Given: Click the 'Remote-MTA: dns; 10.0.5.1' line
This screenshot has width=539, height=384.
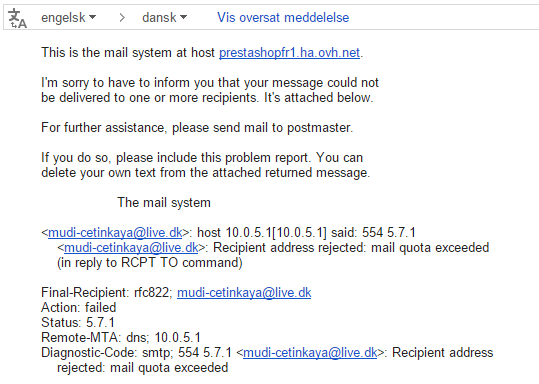Looking at the screenshot, I should (x=121, y=338).
